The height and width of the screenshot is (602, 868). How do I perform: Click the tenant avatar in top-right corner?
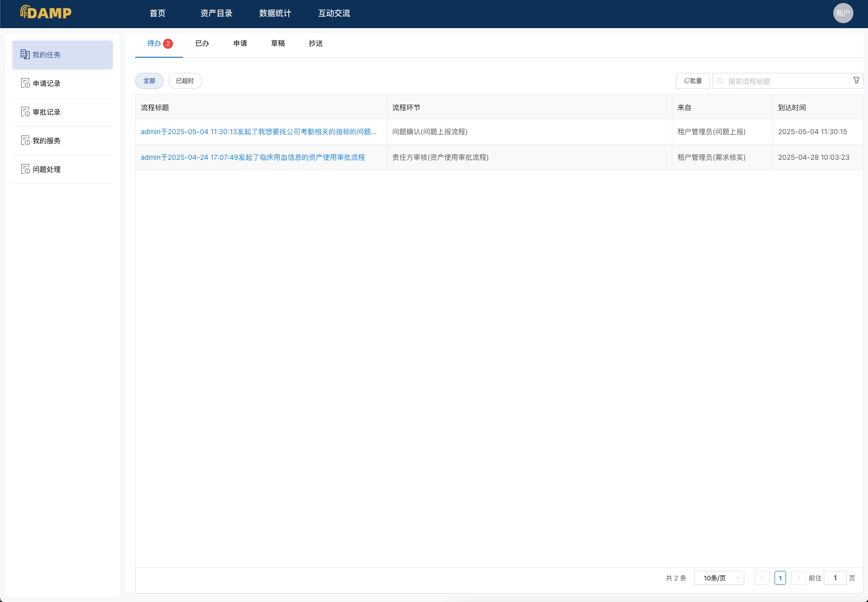tap(843, 13)
